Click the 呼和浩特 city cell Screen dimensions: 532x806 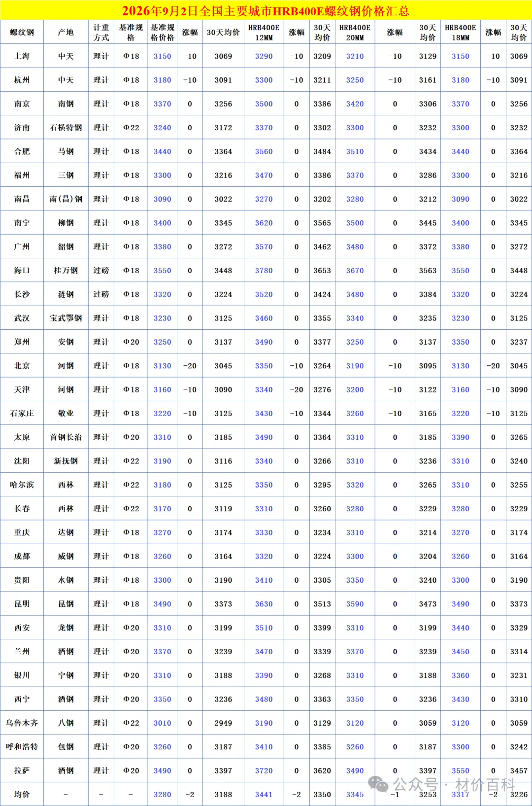[22, 747]
